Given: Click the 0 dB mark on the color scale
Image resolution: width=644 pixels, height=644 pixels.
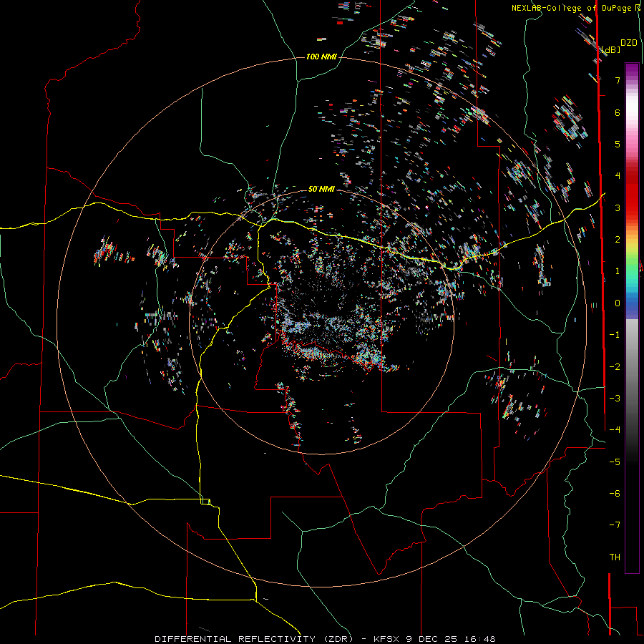Looking at the screenshot, I should point(618,303).
